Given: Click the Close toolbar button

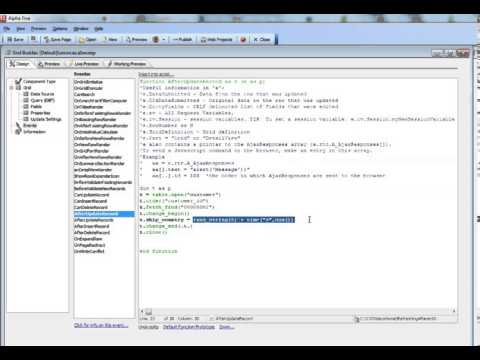Looking at the screenshot, I should coord(262,39).
